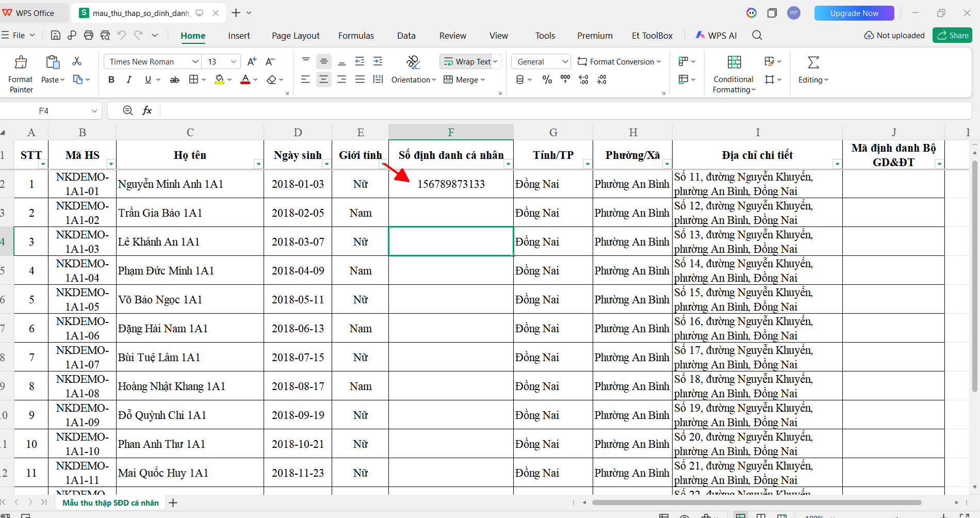
Task: Click the decrease indent icon
Action: click(x=360, y=61)
